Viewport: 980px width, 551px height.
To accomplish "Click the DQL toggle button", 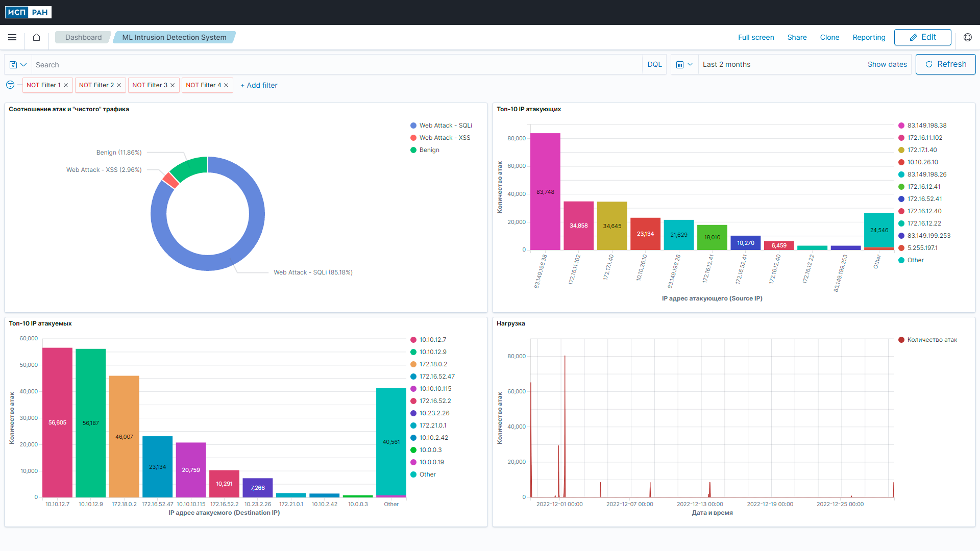I will pyautogui.click(x=654, y=65).
